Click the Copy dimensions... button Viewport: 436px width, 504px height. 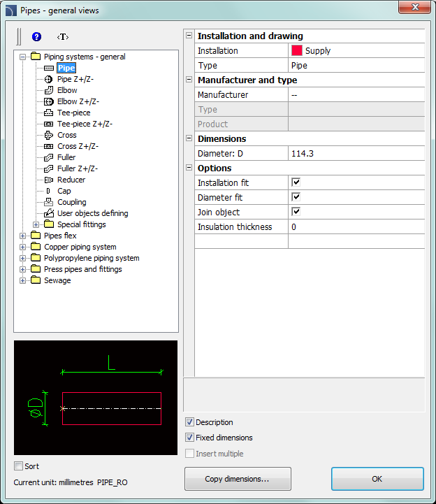238,479
